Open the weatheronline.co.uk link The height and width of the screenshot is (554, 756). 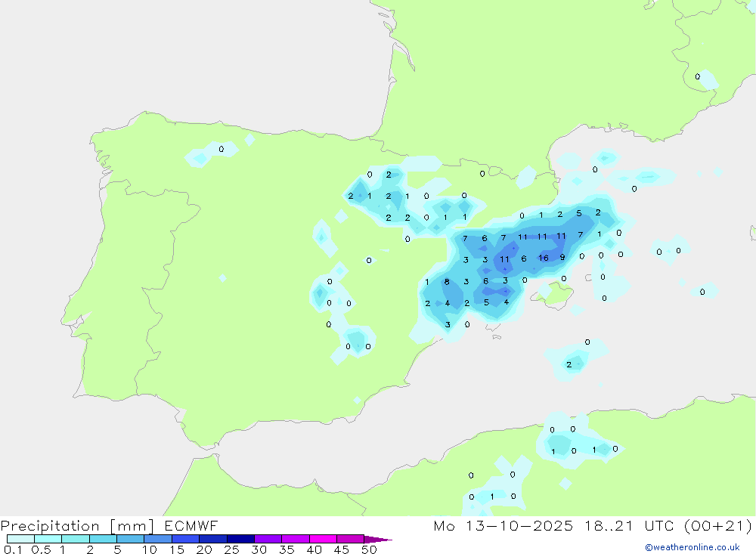coord(692,547)
